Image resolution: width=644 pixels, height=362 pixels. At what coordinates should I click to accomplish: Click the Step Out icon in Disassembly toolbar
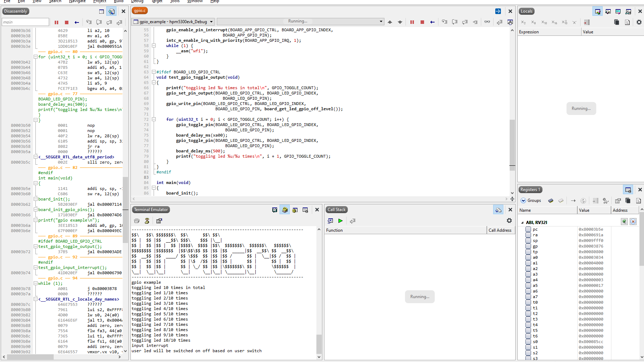coord(109,22)
